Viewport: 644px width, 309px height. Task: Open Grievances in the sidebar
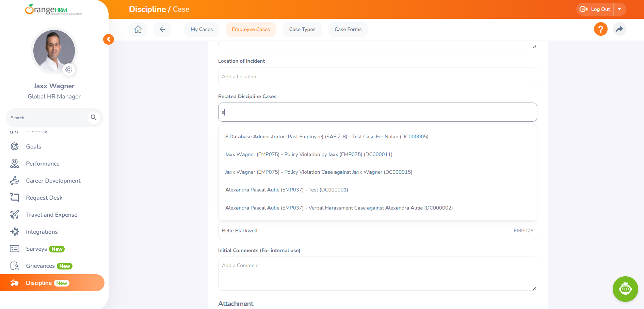(x=41, y=266)
